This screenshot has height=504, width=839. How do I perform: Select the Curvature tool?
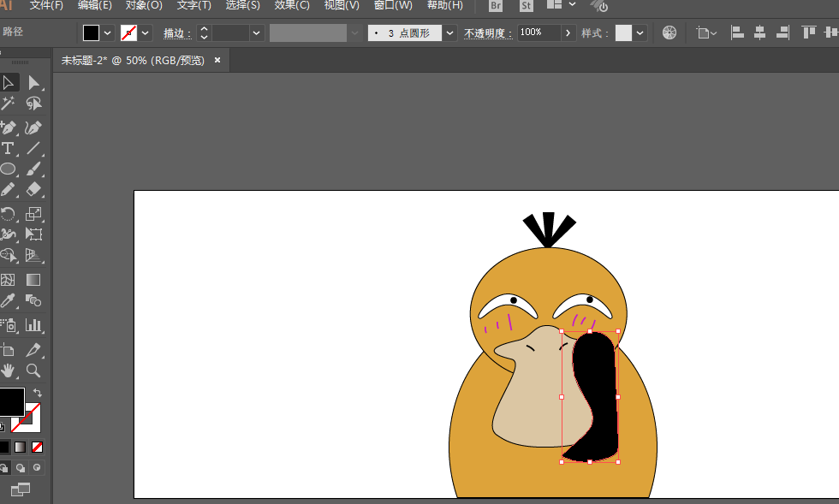pos(33,127)
